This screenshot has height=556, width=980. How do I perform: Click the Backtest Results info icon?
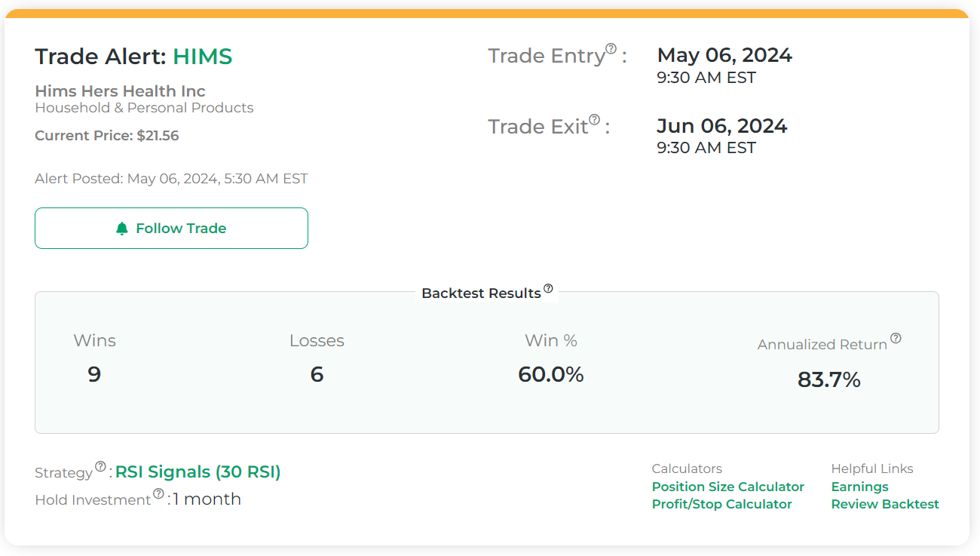(548, 288)
